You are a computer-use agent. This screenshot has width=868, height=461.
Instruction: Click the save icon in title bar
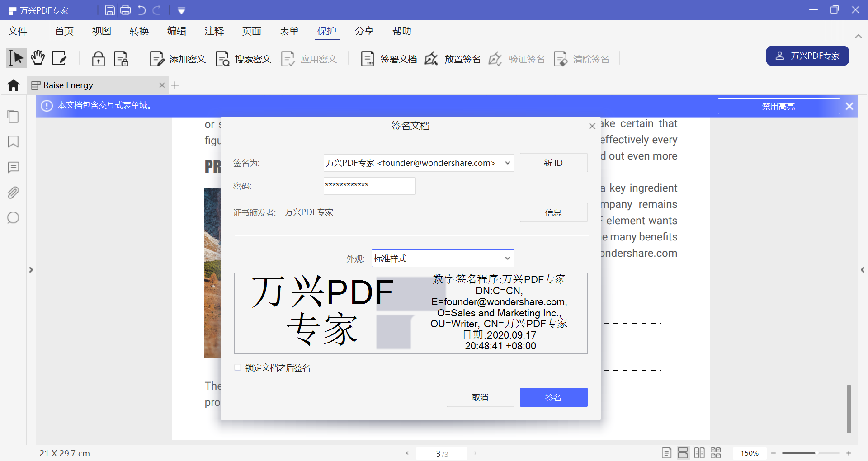click(109, 10)
